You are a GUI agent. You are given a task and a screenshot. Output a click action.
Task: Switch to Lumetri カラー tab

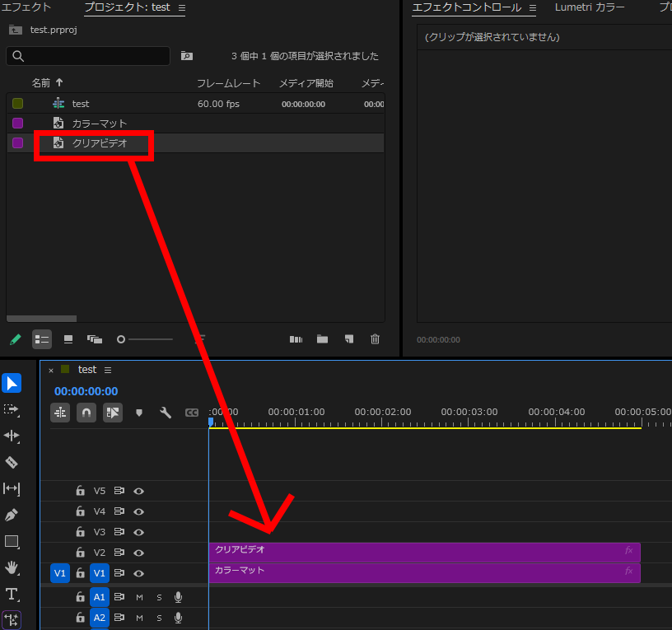[x=590, y=7]
